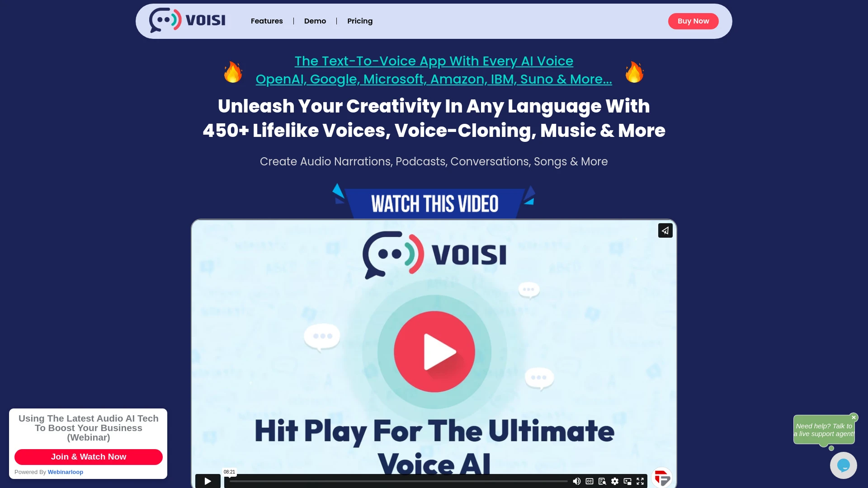Viewport: 868px width, 488px height.
Task: Click the captions/subtitles icon on video
Action: tap(589, 481)
